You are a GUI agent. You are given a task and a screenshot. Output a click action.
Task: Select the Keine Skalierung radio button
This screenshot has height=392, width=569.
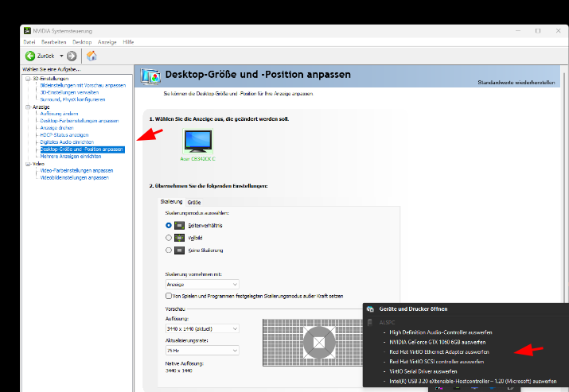tap(169, 250)
